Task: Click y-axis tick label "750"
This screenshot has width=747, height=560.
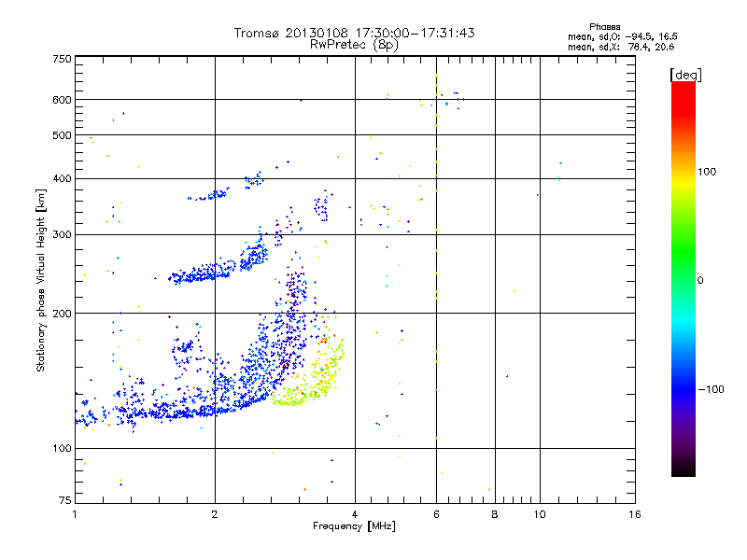Action: pyautogui.click(x=62, y=59)
